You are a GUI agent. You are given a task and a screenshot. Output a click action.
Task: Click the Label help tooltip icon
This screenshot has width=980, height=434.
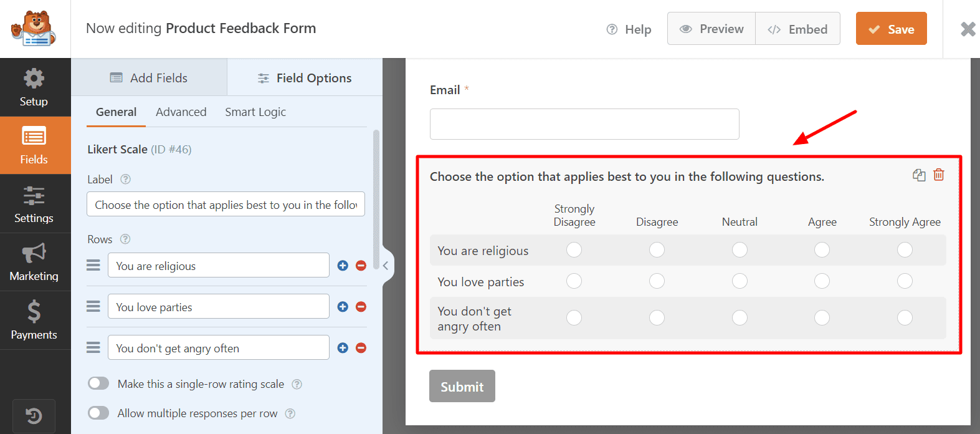(x=126, y=180)
